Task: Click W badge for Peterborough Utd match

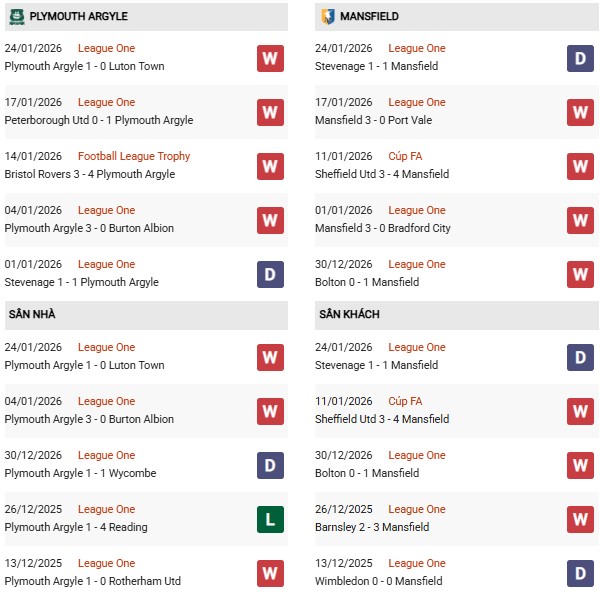Action: coord(270,112)
